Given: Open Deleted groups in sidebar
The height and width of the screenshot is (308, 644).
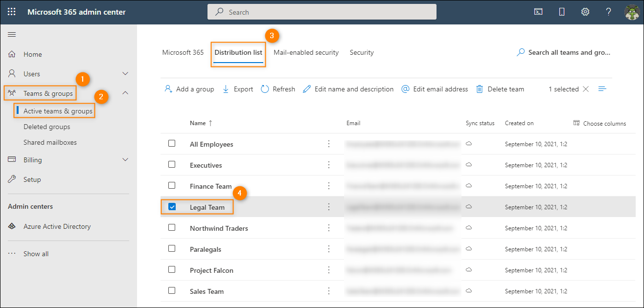Looking at the screenshot, I should coord(47,127).
